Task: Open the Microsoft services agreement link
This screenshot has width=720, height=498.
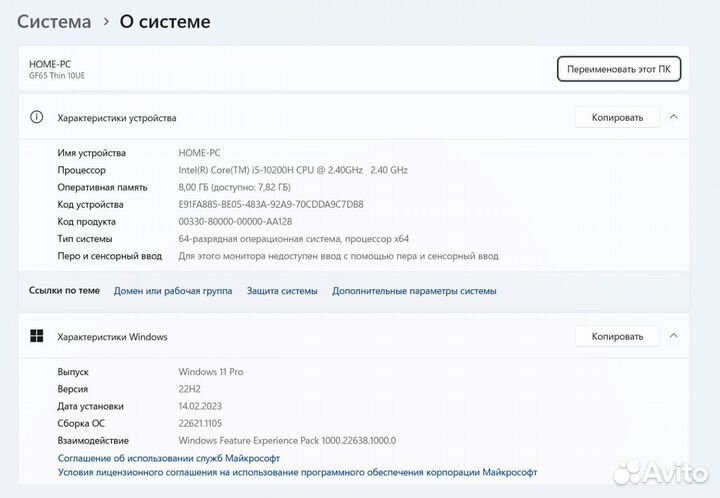Action: point(169,458)
